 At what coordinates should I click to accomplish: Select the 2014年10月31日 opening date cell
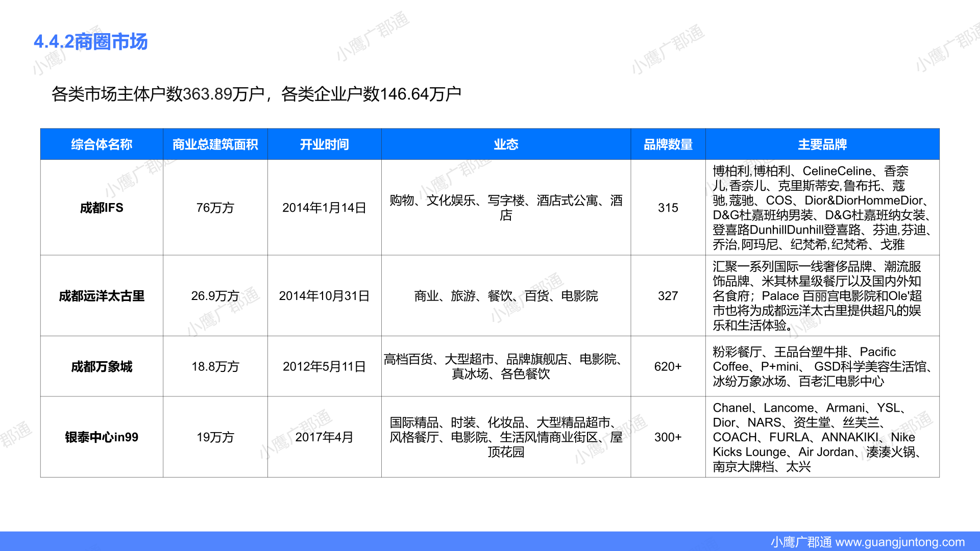pyautogui.click(x=324, y=296)
